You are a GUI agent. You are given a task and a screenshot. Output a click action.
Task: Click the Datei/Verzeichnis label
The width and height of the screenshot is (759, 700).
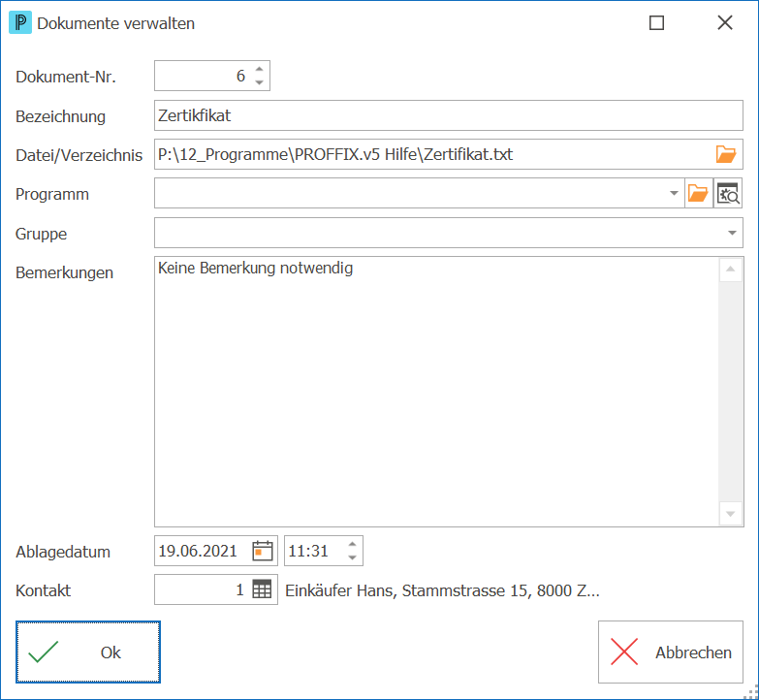tap(79, 155)
